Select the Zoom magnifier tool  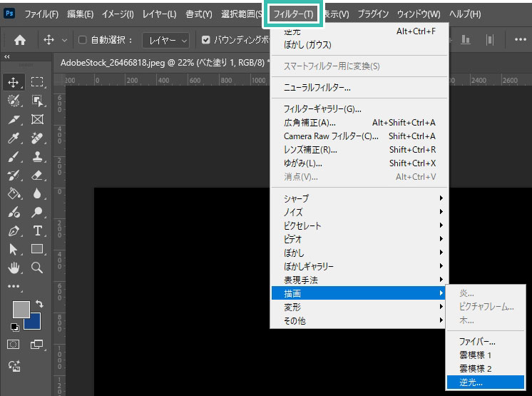pyautogui.click(x=37, y=268)
